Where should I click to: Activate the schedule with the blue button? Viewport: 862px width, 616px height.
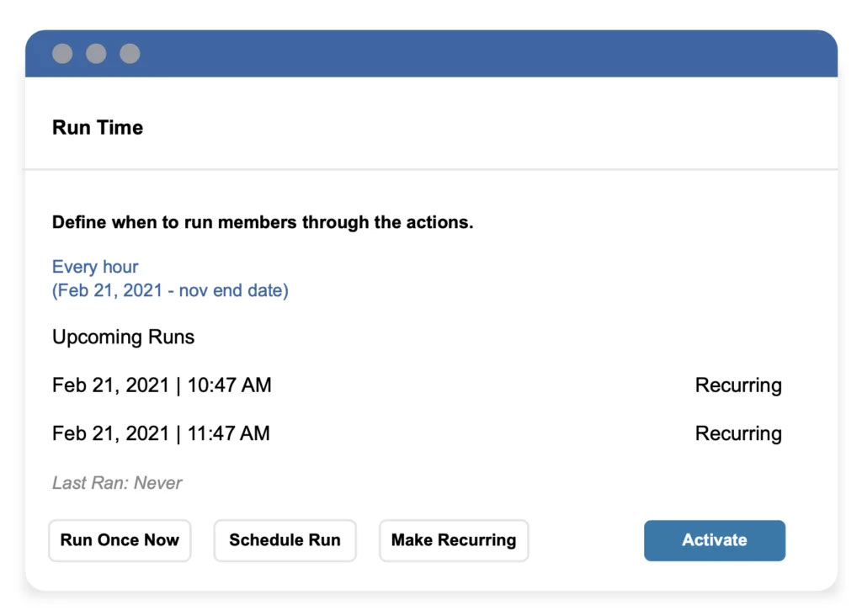pos(714,540)
